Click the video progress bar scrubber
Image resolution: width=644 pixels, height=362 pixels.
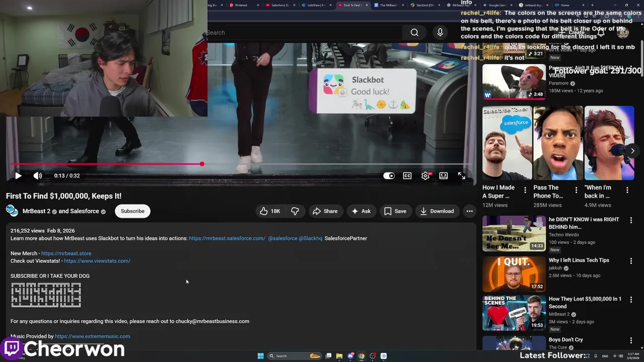pyautogui.click(x=202, y=164)
